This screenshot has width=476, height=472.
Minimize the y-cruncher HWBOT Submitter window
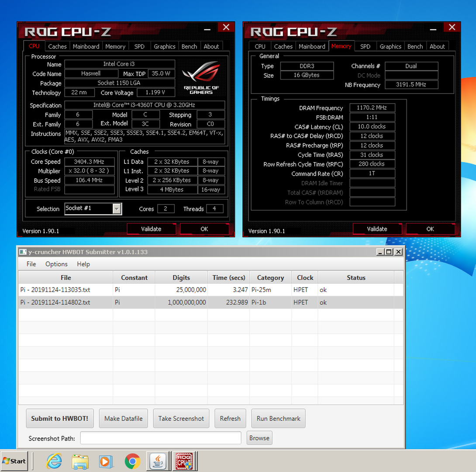click(x=380, y=252)
